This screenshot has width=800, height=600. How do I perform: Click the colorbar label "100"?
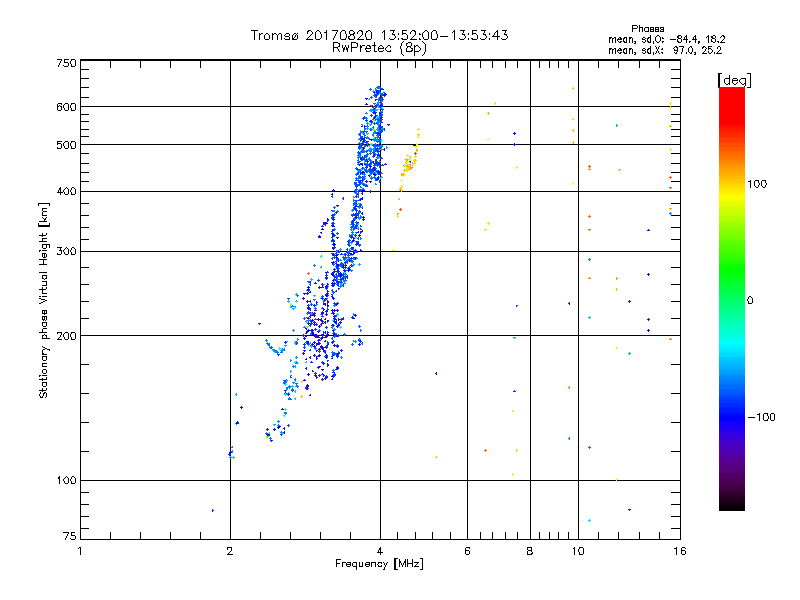[757, 184]
